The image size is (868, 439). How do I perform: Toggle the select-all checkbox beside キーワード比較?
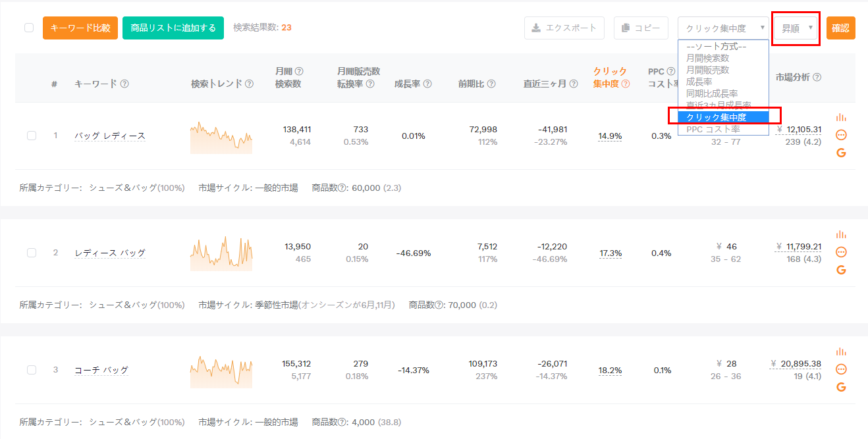(x=29, y=28)
